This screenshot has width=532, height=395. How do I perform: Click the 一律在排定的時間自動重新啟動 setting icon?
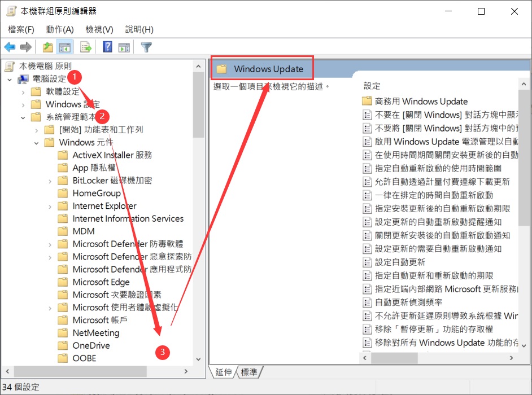(x=367, y=195)
